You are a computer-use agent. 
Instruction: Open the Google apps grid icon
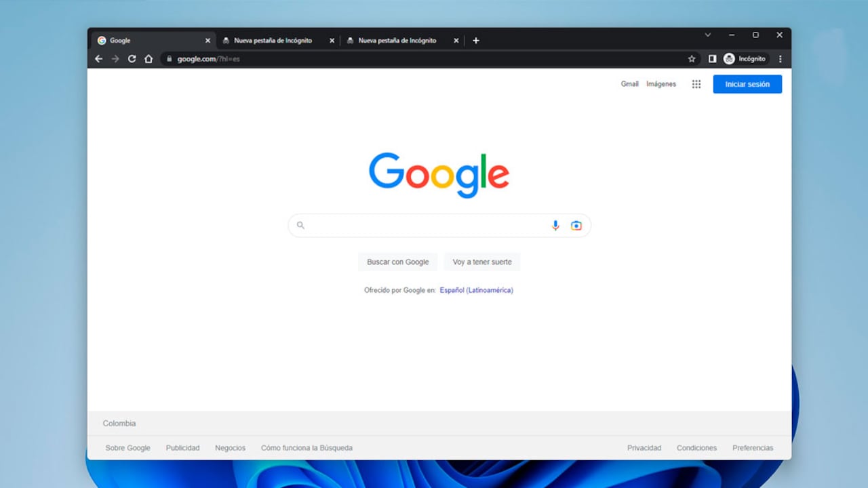(696, 83)
